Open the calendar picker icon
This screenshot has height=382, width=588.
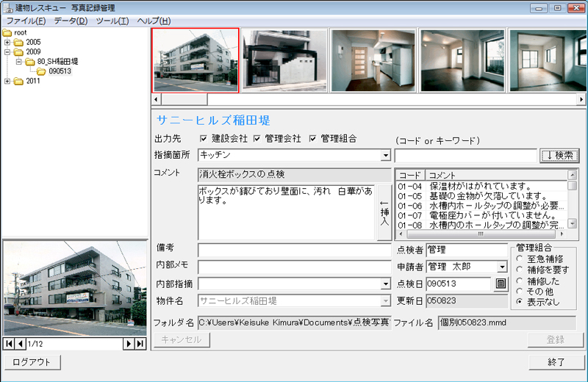tap(501, 284)
